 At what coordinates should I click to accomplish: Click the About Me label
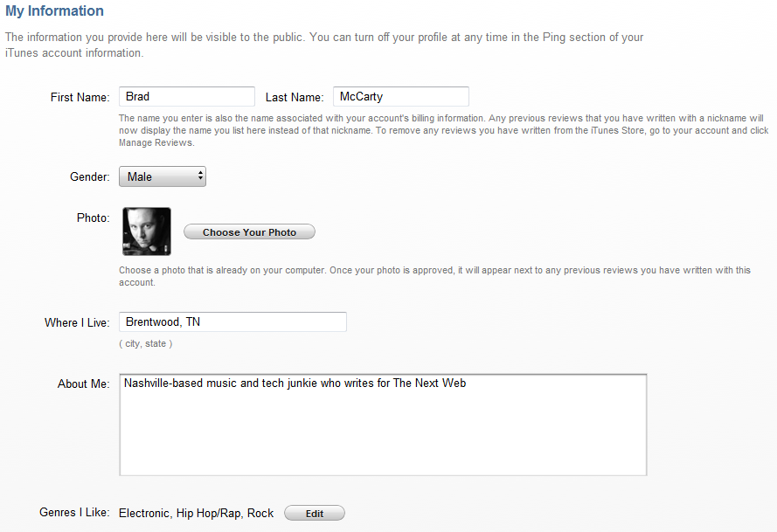pos(83,383)
